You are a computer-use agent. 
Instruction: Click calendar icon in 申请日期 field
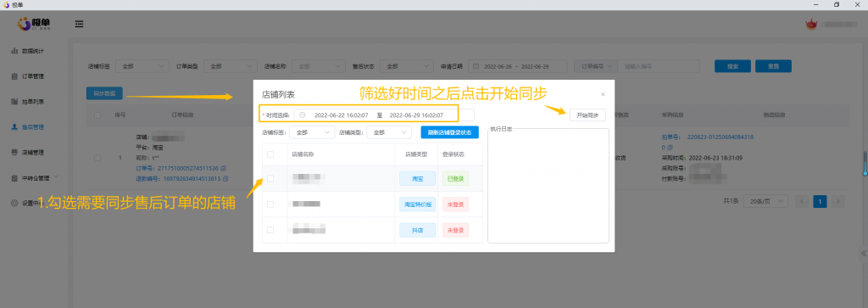476,66
